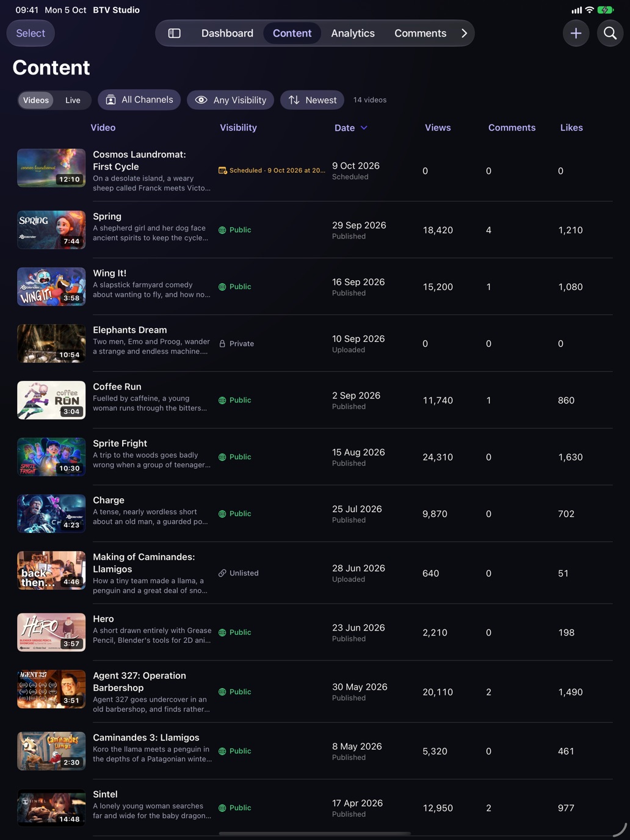This screenshot has width=630, height=840.
Task: Open the Coffee Run thumbnail
Action: coord(51,400)
